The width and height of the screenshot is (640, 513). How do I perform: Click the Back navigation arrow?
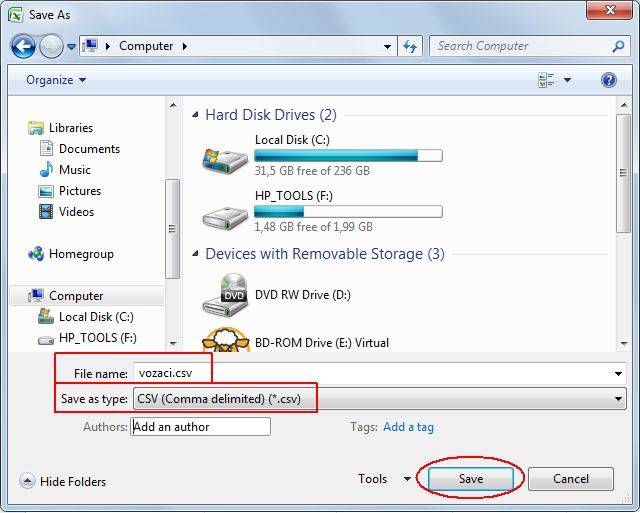coord(24,46)
